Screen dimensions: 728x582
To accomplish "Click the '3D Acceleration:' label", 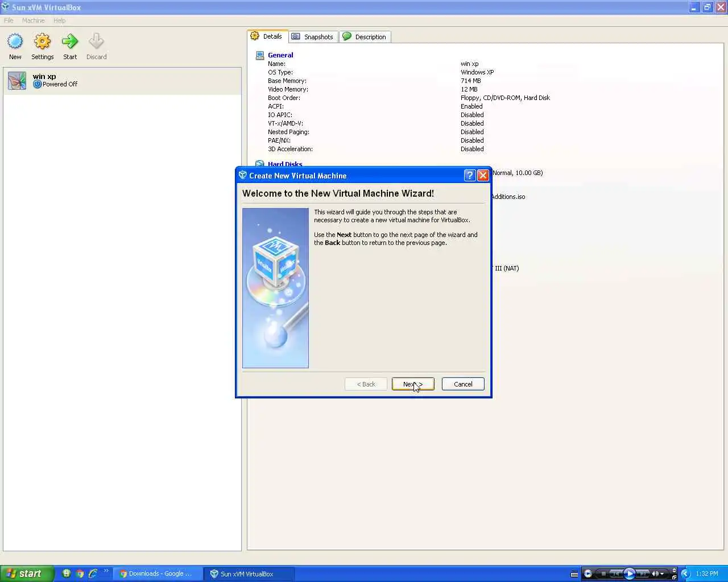I will pyautogui.click(x=290, y=149).
